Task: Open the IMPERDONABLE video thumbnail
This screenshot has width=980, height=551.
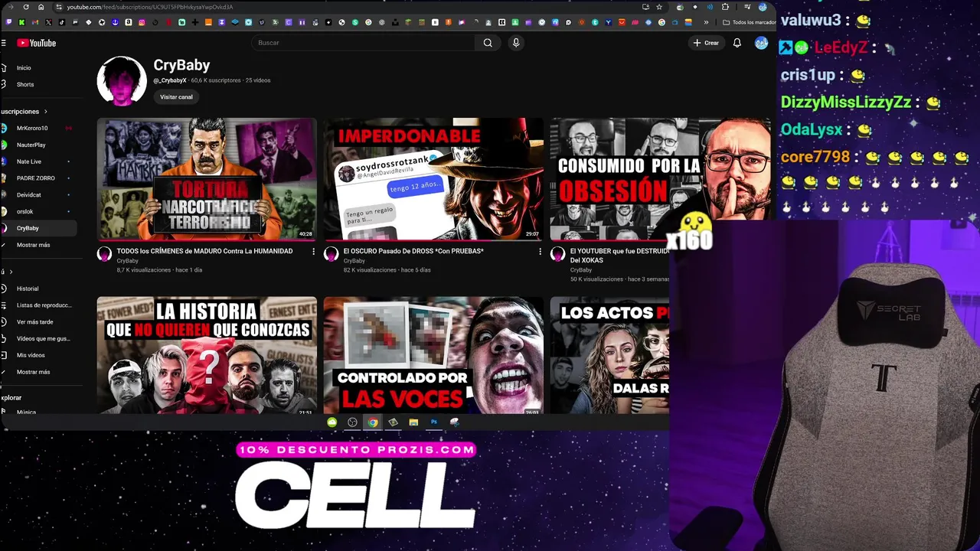Action: 433,178
